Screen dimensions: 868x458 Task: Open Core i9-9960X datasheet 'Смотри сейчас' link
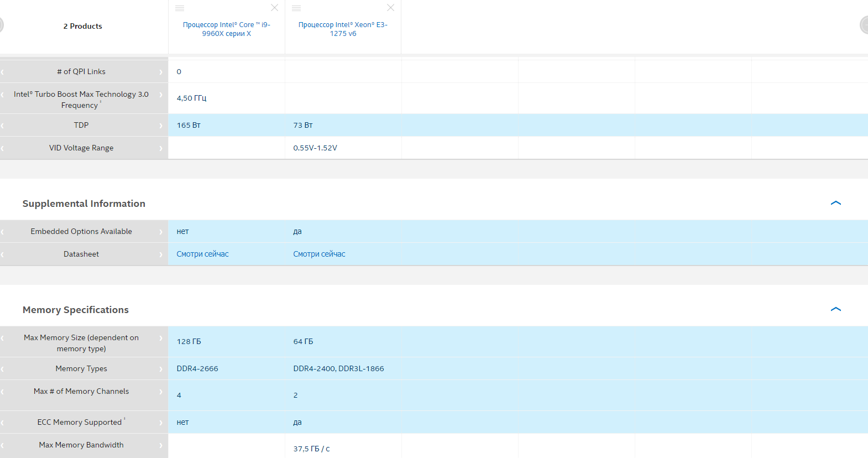(202, 254)
